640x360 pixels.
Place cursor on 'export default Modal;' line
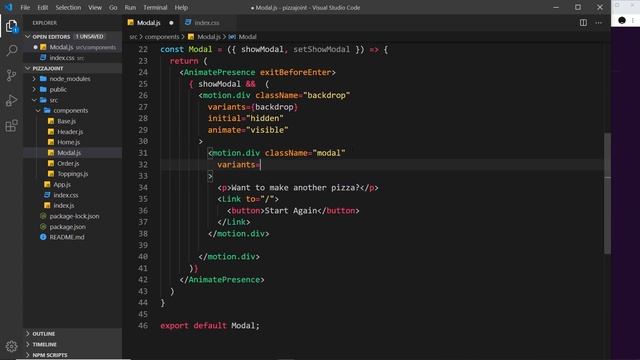209,326
